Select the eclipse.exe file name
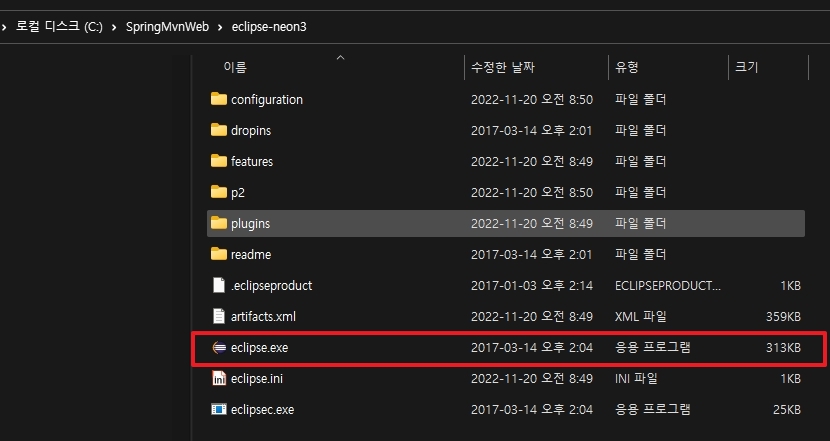830x441 pixels. 259,348
